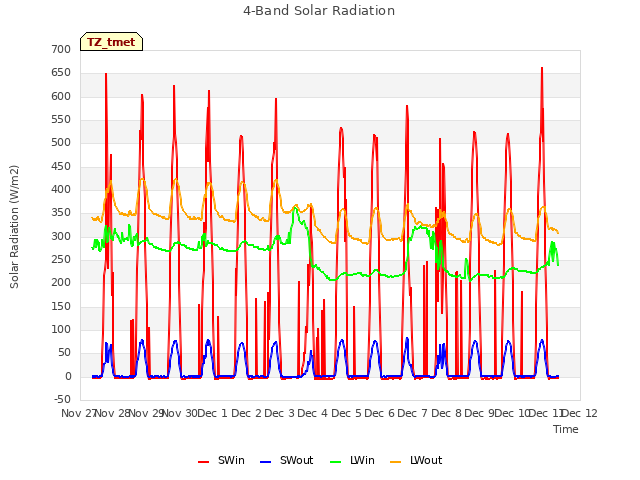Click the Dec 1 x-axis tick label
Image resolution: width=640 pixels, height=480 pixels.
click(x=212, y=413)
